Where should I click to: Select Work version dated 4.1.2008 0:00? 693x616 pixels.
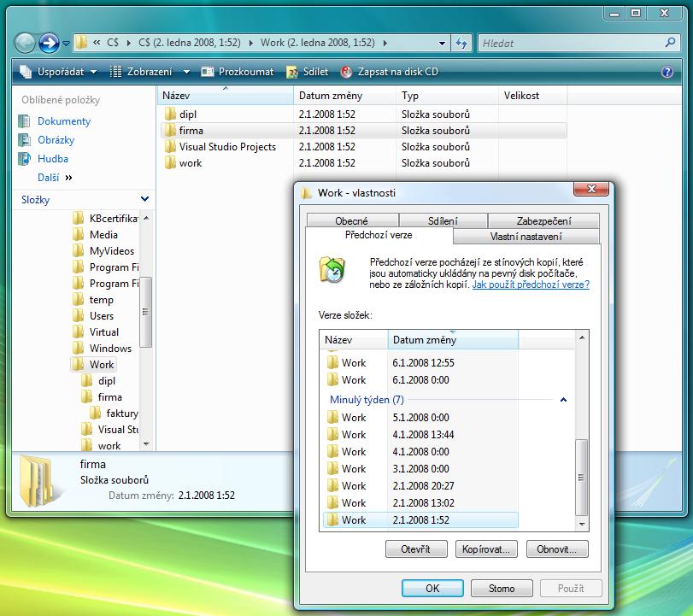pos(420,452)
